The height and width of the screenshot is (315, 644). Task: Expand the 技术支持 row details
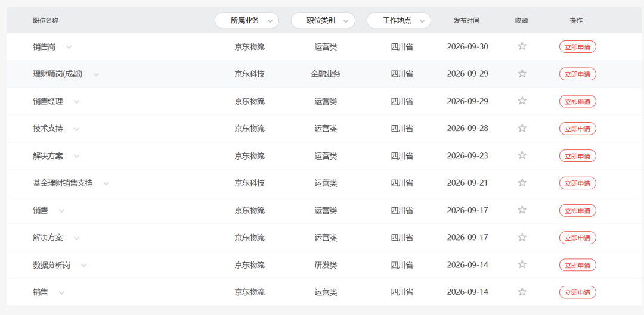[76, 129]
